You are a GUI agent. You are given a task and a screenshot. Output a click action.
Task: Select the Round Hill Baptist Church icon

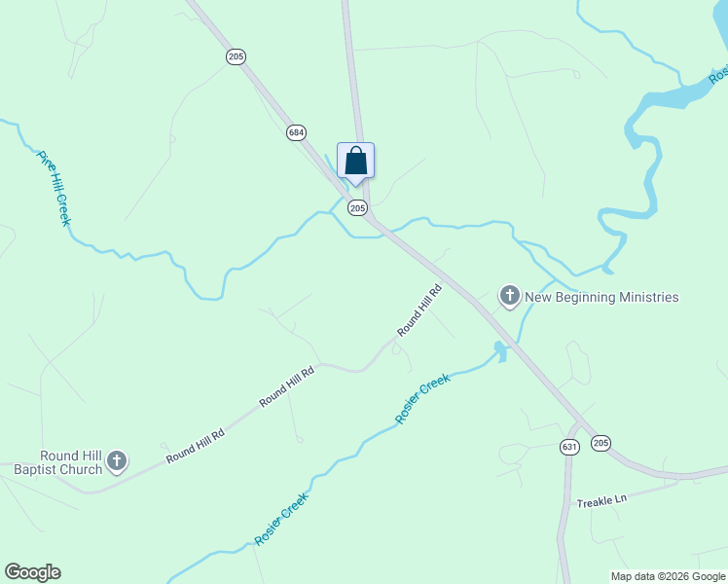click(117, 462)
